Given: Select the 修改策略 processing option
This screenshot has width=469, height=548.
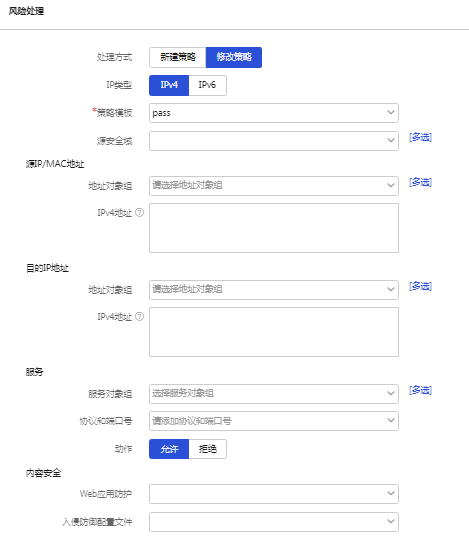Looking at the screenshot, I should click(234, 57).
